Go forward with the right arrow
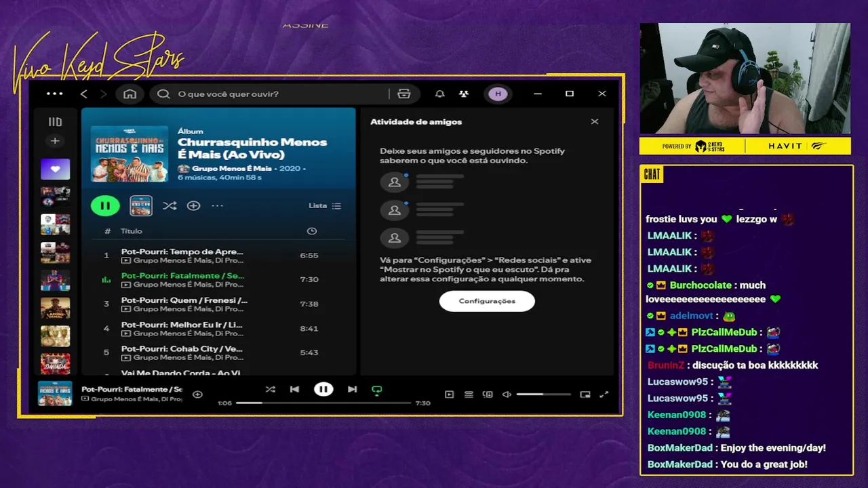The height and width of the screenshot is (488, 868). 103,94
